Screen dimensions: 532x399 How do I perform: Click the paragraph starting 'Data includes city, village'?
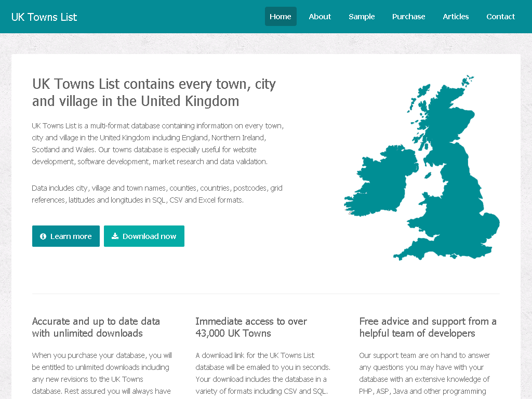point(157,194)
